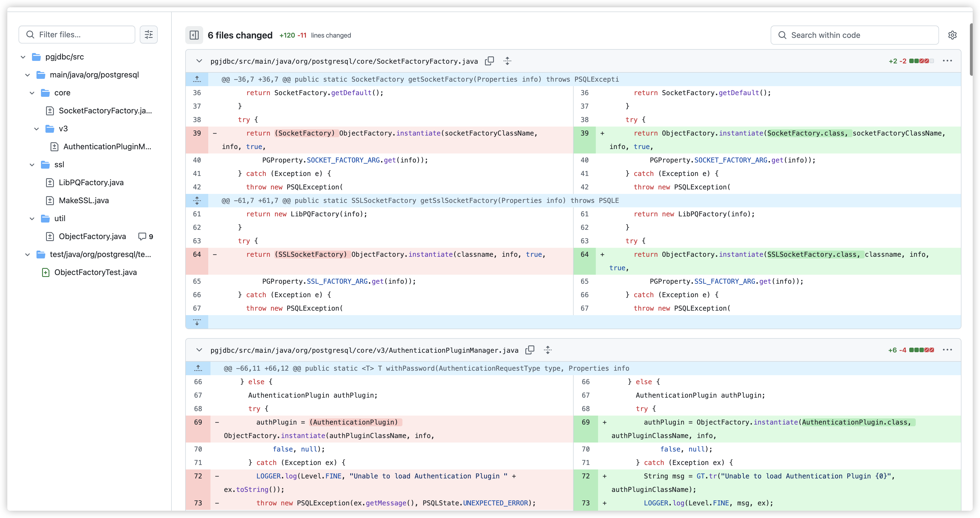Copy SocketFactoryFactory.java file path
This screenshot has height=518, width=980.
pyautogui.click(x=490, y=61)
